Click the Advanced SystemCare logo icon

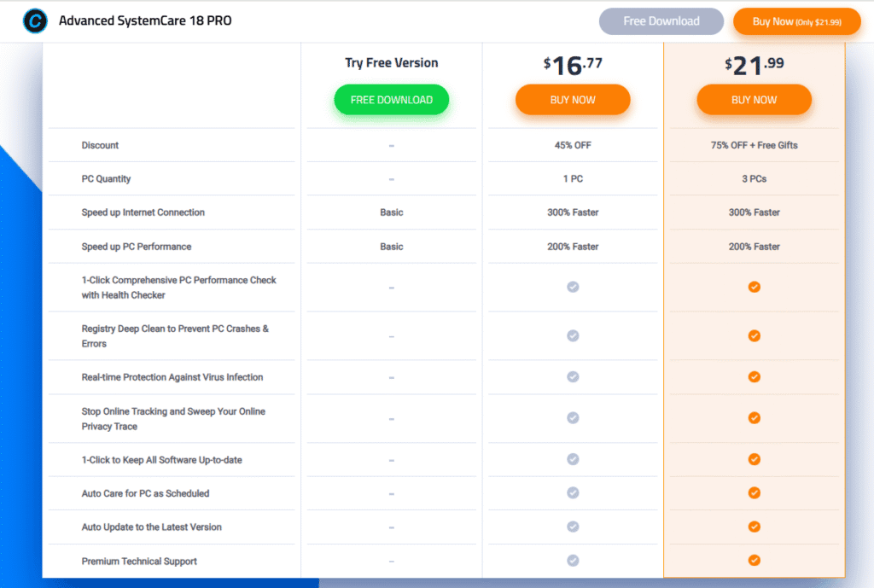[x=35, y=21]
